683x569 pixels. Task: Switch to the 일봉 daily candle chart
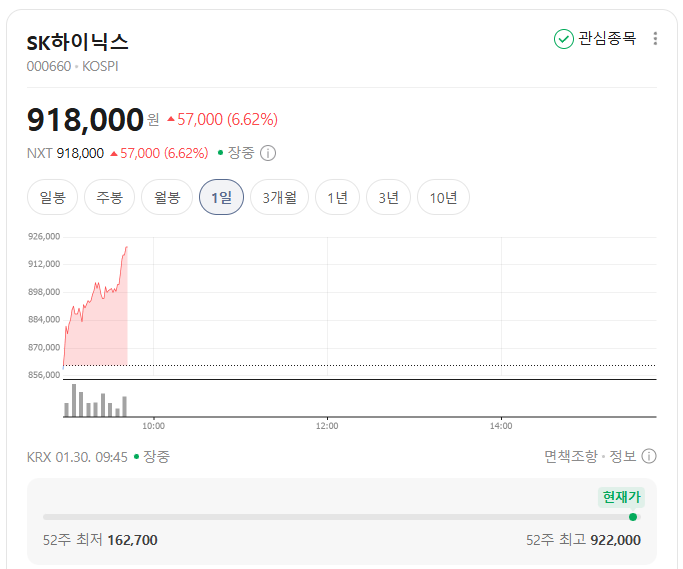coord(52,197)
